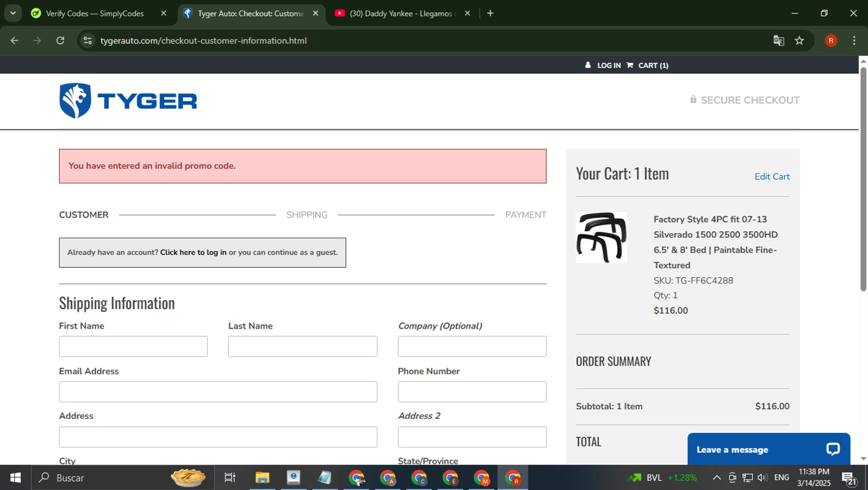This screenshot has height=490, width=868.
Task: Click the Buscar taskbar search box
Action: pos(122,478)
